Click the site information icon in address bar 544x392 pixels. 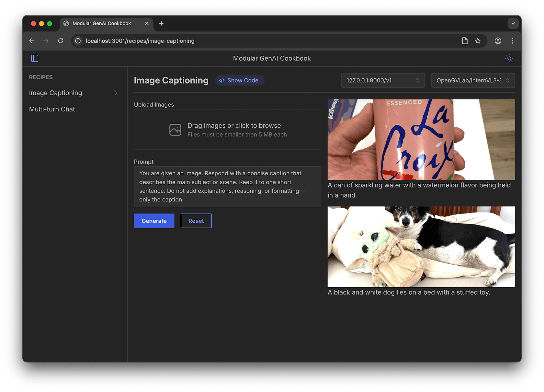(x=78, y=41)
